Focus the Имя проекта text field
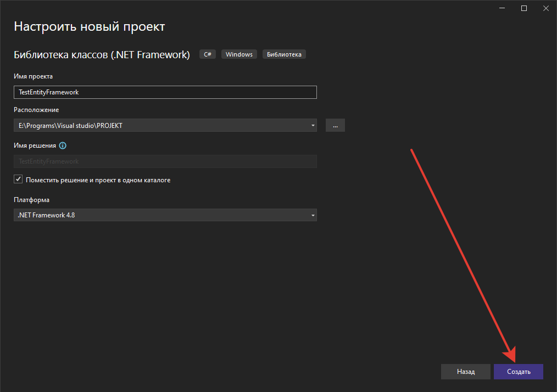 click(165, 92)
